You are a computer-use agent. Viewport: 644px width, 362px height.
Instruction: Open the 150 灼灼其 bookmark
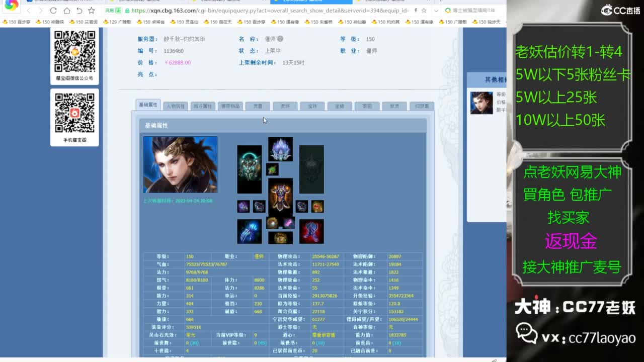point(386,22)
